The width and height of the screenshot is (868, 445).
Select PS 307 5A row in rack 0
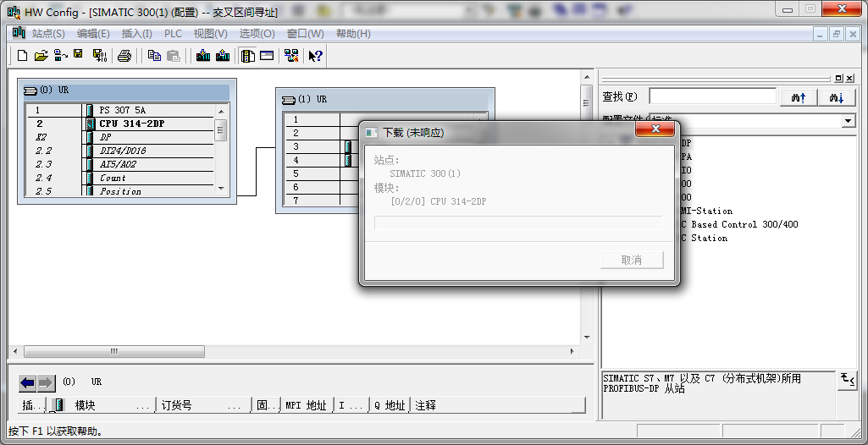pos(120,111)
